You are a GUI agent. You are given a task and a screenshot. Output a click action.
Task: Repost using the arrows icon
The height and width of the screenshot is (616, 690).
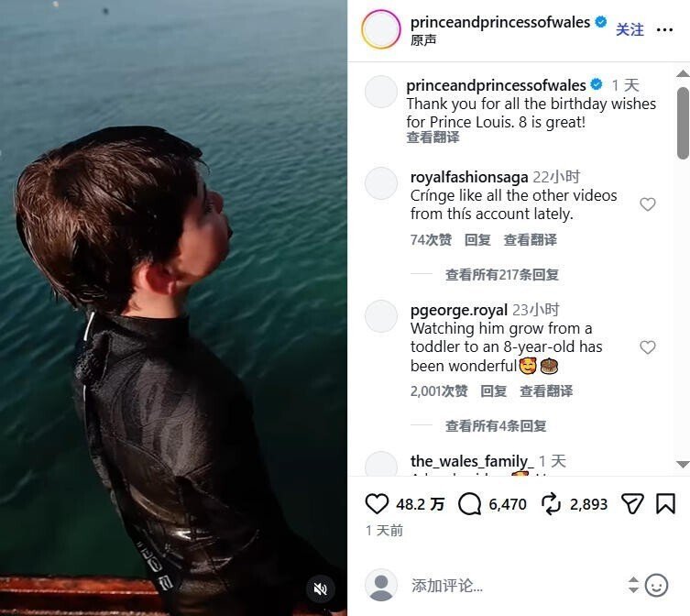pos(551,504)
